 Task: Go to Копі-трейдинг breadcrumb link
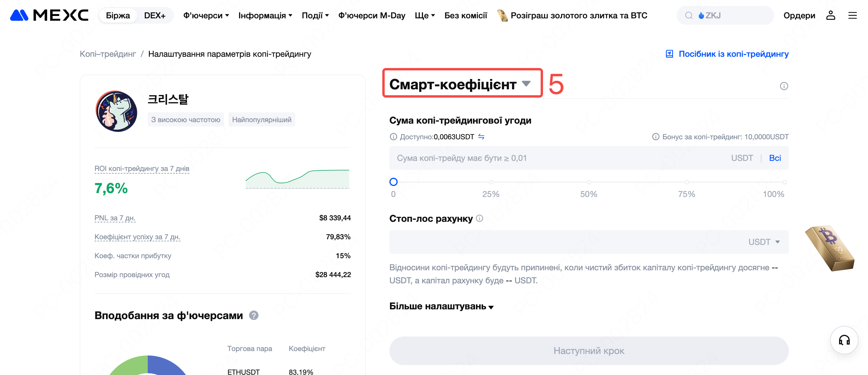coord(108,54)
